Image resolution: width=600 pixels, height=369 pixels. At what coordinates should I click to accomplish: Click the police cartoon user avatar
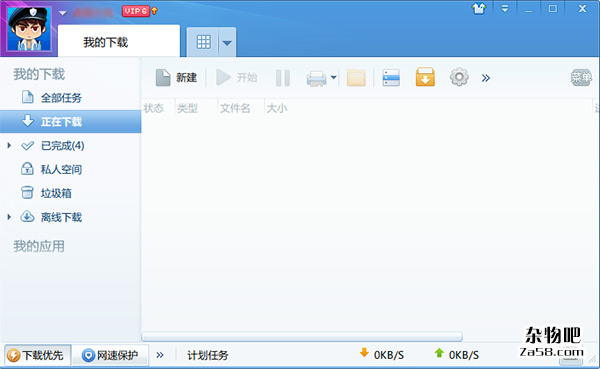(x=29, y=29)
